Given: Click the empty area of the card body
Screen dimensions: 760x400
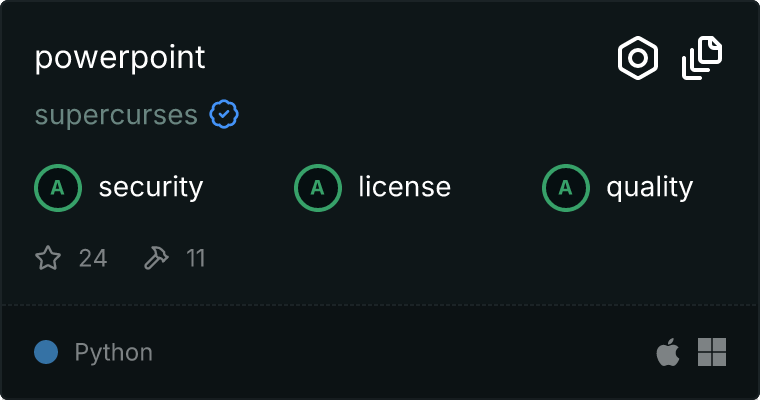Looking at the screenshot, I should (x=436, y=257).
